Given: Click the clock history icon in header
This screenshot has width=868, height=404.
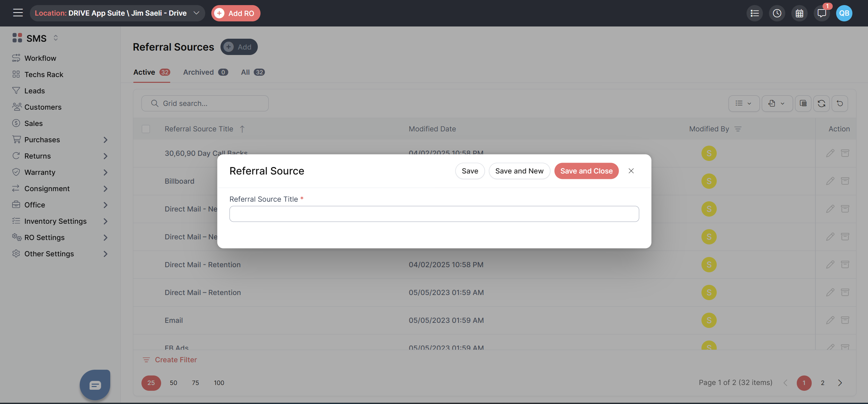Looking at the screenshot, I should pos(777,13).
